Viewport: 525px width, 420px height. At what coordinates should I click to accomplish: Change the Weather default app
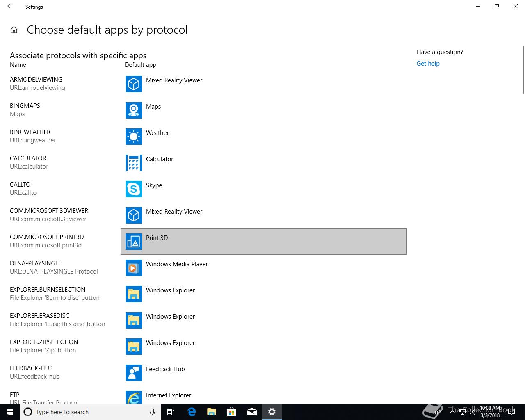tap(264, 137)
